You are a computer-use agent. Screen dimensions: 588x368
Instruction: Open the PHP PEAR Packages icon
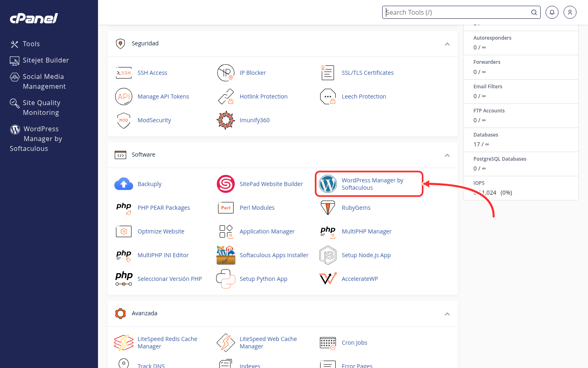[124, 208]
